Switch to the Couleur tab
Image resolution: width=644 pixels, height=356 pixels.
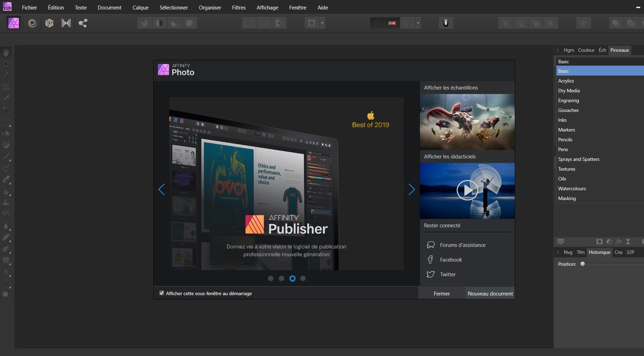(x=586, y=50)
